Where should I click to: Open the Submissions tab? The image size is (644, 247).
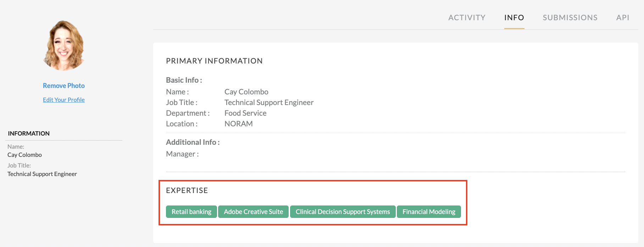(x=570, y=18)
